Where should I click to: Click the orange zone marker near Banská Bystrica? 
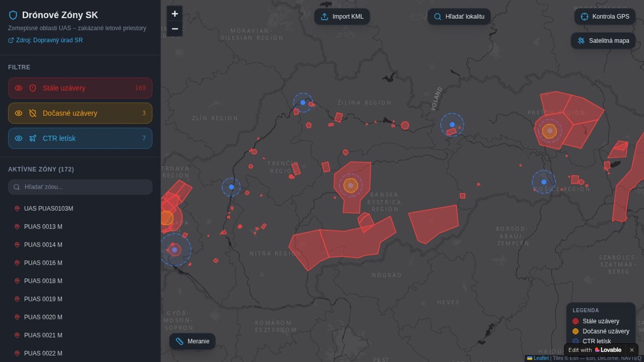350,186
